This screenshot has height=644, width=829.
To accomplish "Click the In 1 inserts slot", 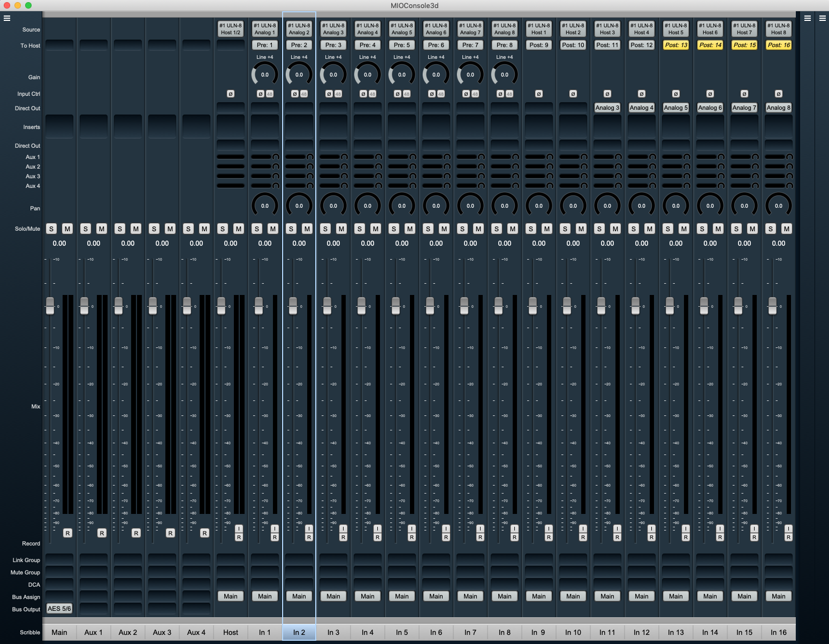I will point(265,126).
